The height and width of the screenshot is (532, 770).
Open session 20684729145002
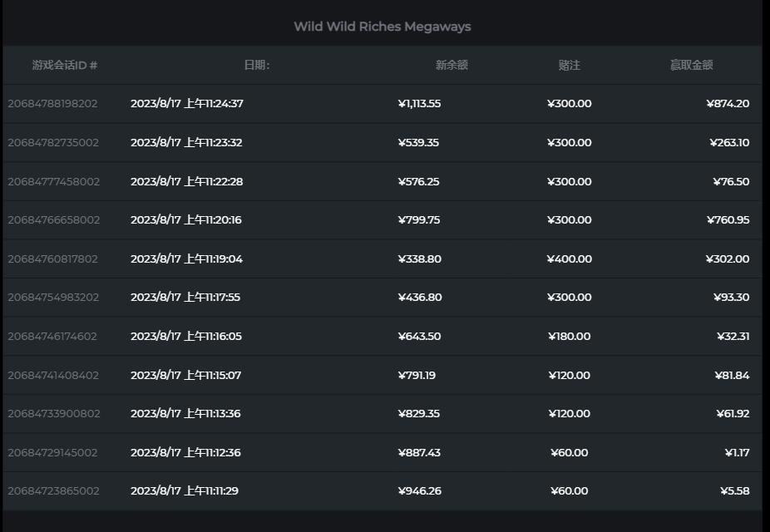click(52, 452)
